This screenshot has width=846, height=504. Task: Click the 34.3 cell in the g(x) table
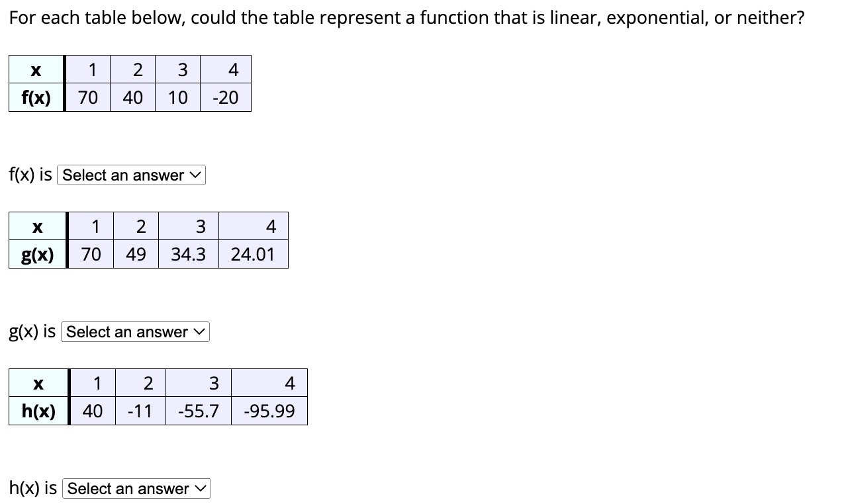click(x=188, y=253)
